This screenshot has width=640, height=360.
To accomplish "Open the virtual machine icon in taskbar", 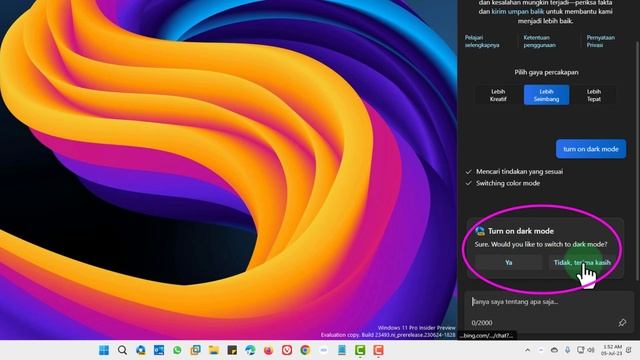I will tap(196, 350).
